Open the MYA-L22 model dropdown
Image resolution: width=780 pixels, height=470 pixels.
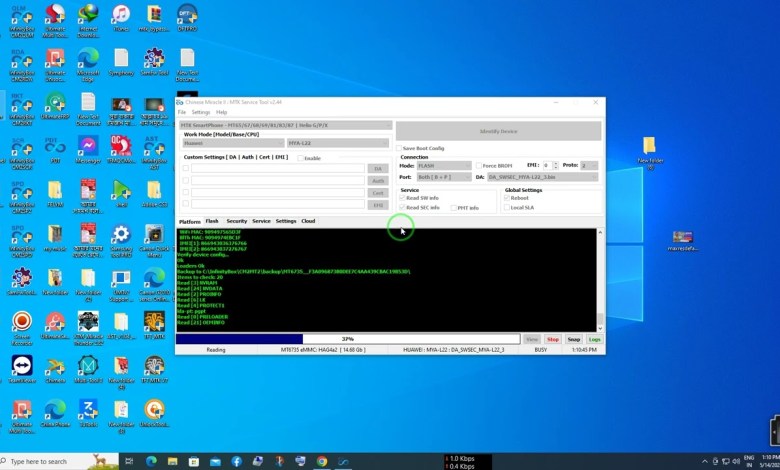coord(338,143)
